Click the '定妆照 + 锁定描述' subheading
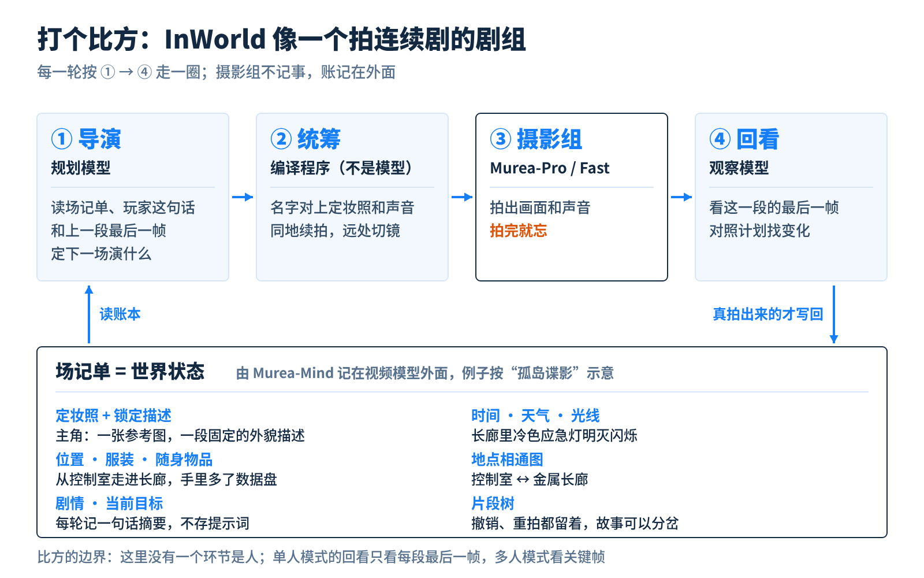 point(113,416)
